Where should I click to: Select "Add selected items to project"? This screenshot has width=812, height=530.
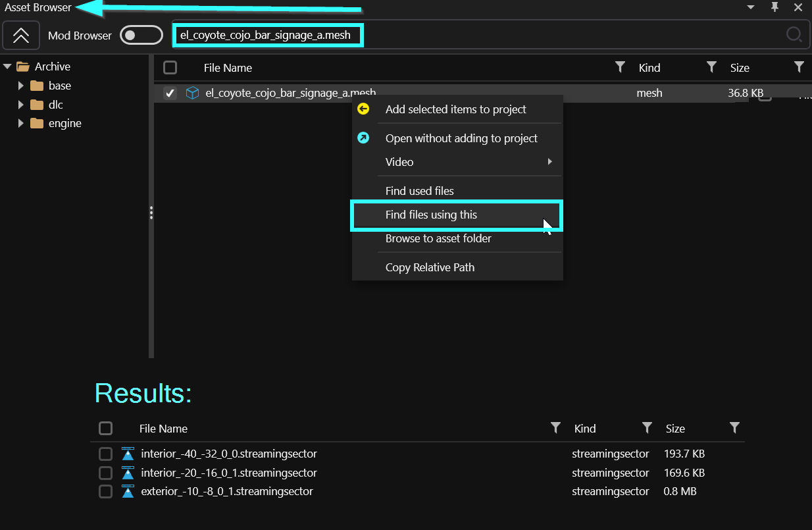pyautogui.click(x=455, y=109)
